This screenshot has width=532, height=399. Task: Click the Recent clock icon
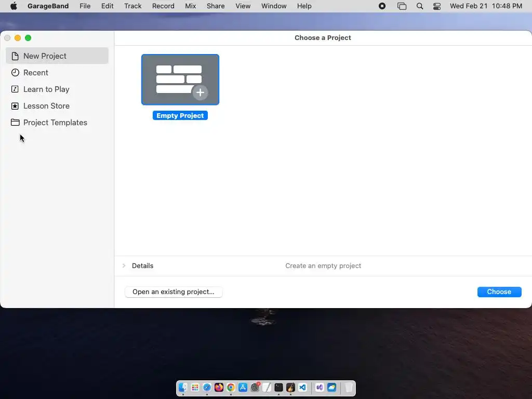pos(15,73)
